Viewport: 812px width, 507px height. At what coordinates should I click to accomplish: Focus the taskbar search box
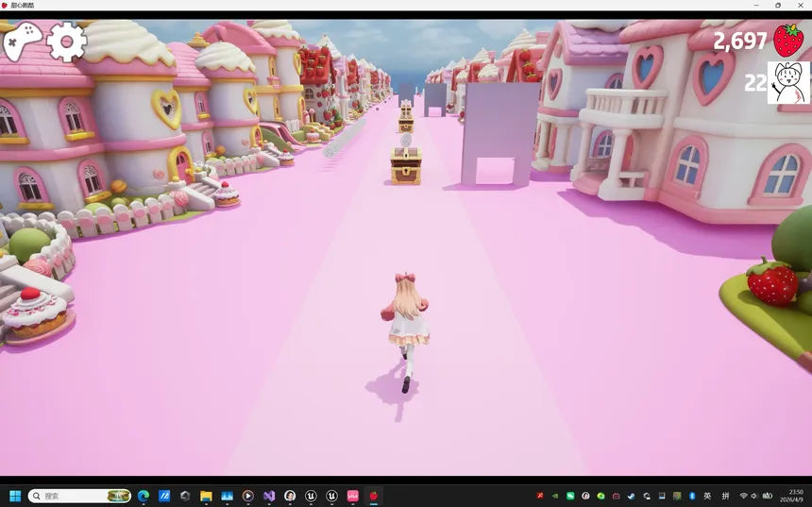[79, 496]
